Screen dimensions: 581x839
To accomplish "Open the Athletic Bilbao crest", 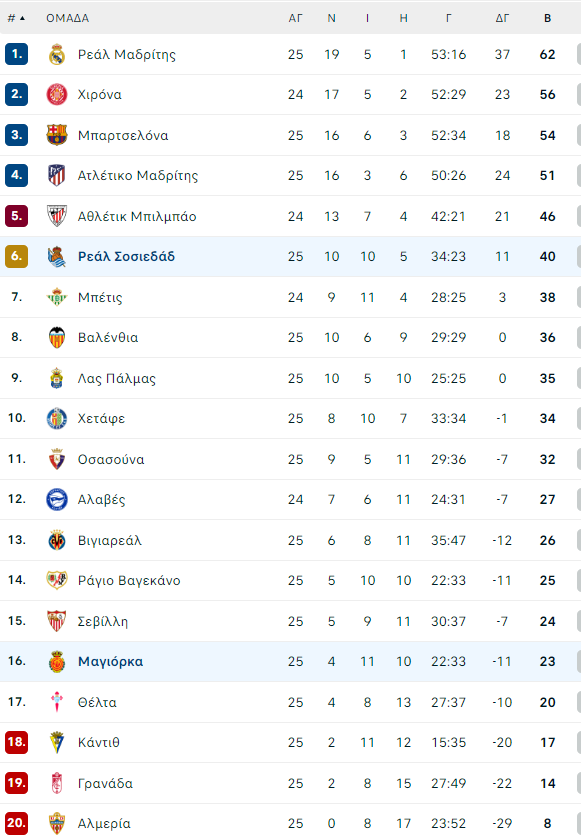I will tap(57, 216).
